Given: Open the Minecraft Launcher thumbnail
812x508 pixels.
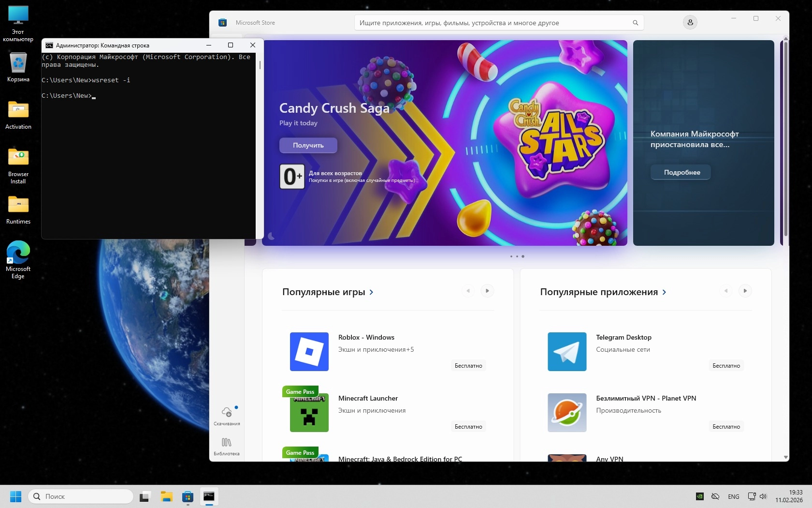Looking at the screenshot, I should coord(309,413).
